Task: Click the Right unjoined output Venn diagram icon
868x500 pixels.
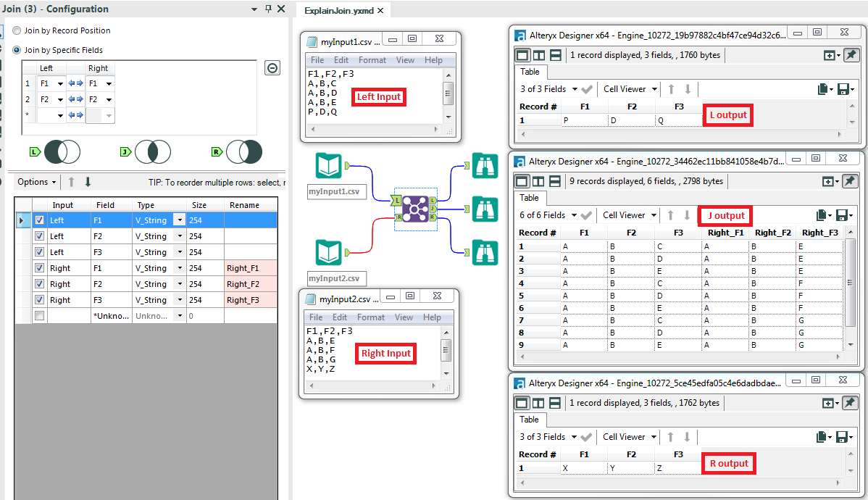Action: pyautogui.click(x=244, y=152)
